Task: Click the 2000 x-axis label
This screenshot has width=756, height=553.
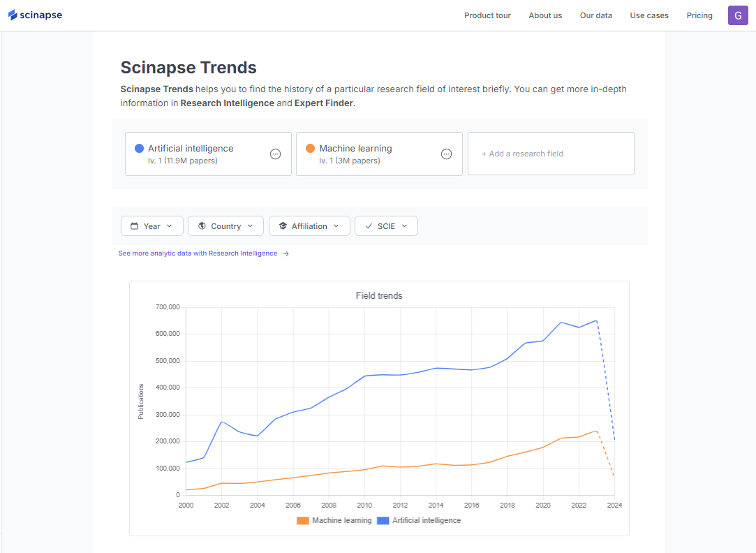Action: click(x=186, y=506)
